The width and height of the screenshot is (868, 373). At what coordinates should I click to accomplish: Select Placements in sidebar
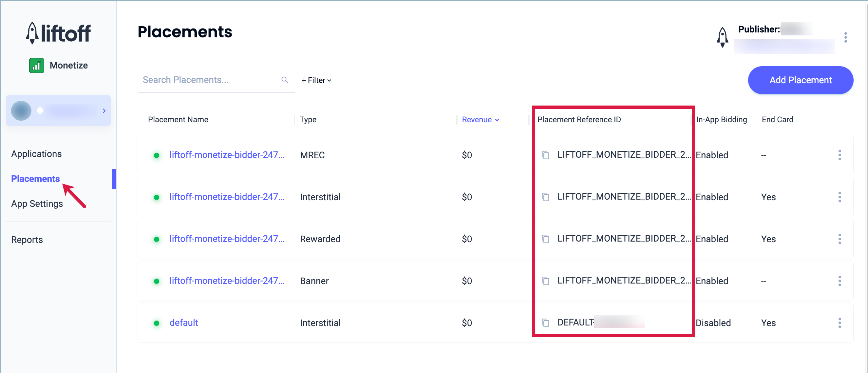35,179
